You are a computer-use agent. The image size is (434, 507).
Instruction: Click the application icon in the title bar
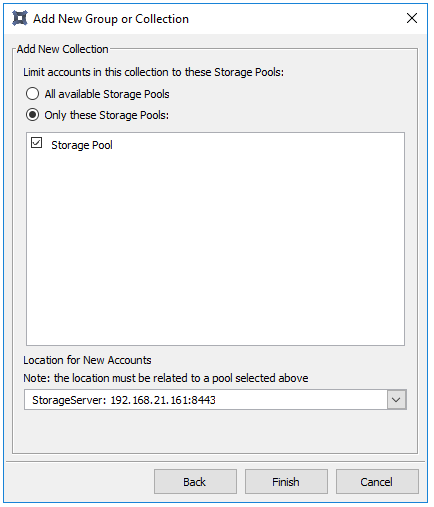20,18
